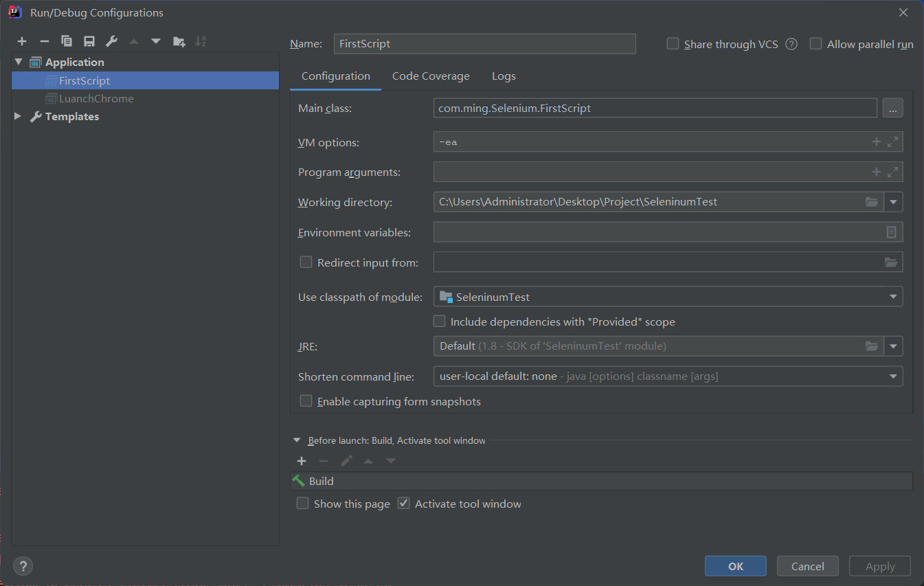
Task: Remove Before launch task with minus icon
Action: pos(324,461)
